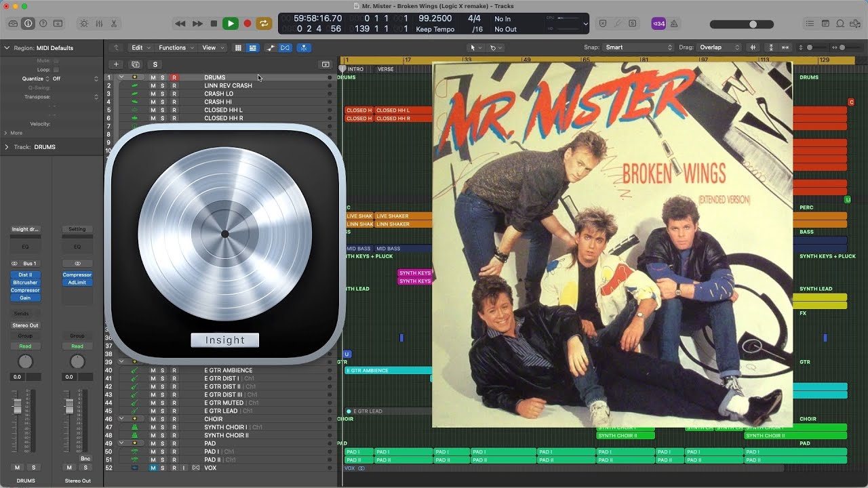Collapse the Region MIDI Defaults disclosure
The image size is (868, 488).
(7, 48)
